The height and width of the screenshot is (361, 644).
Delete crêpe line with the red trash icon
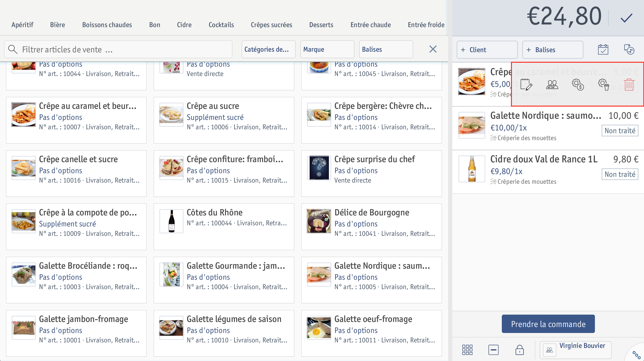[x=629, y=84]
